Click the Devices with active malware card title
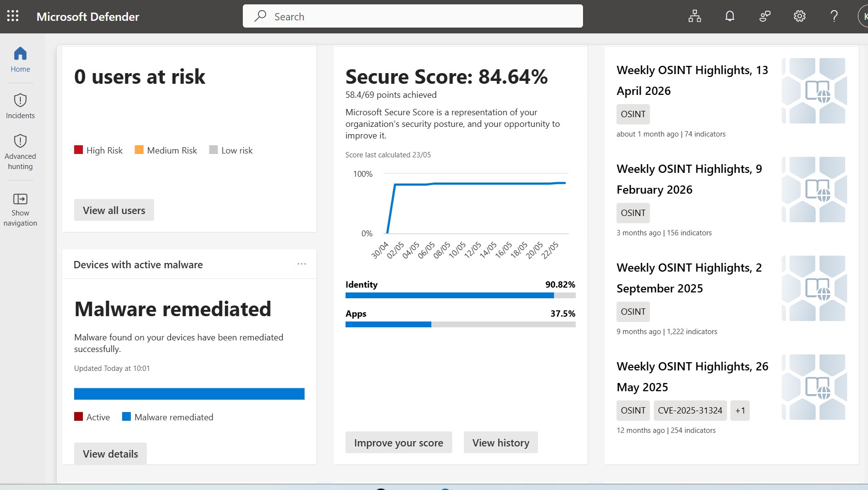This screenshot has height=490, width=868. (x=138, y=264)
